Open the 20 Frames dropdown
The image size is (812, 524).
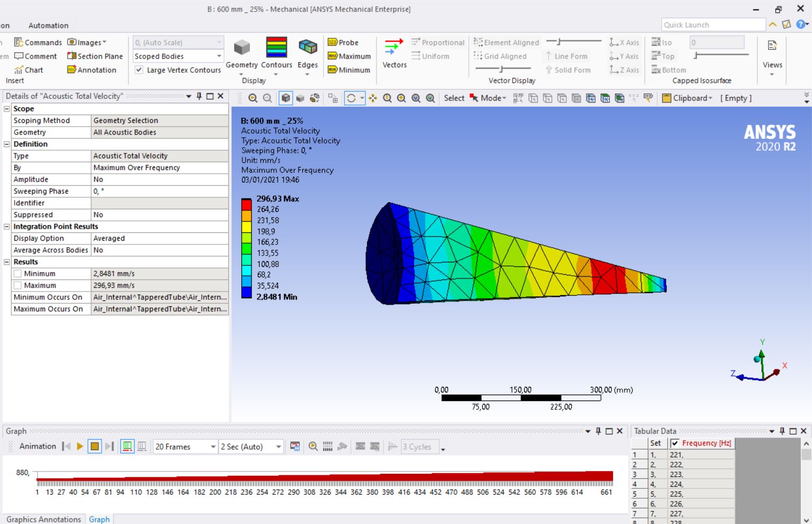[185, 447]
